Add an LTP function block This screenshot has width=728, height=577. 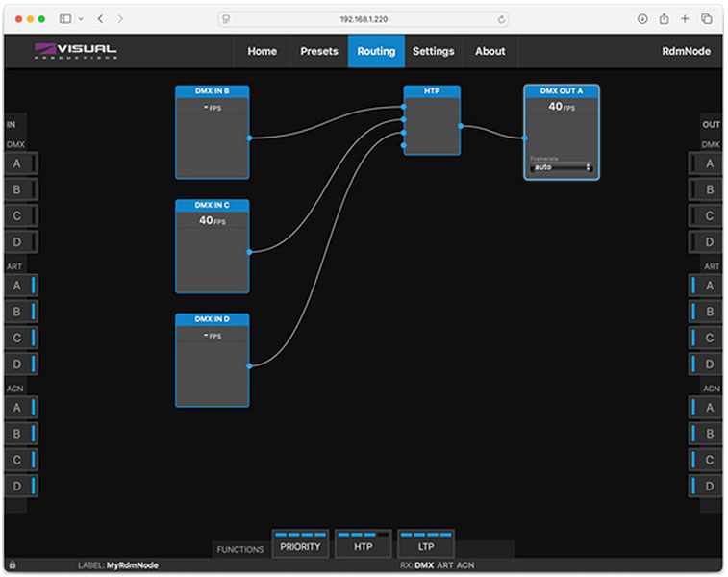point(425,545)
